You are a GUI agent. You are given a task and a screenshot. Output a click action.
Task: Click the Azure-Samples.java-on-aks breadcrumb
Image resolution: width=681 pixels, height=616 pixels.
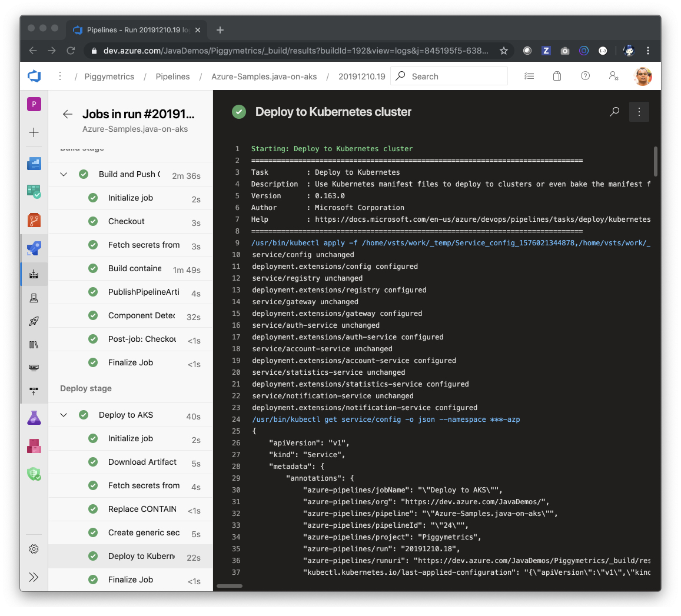coord(264,76)
